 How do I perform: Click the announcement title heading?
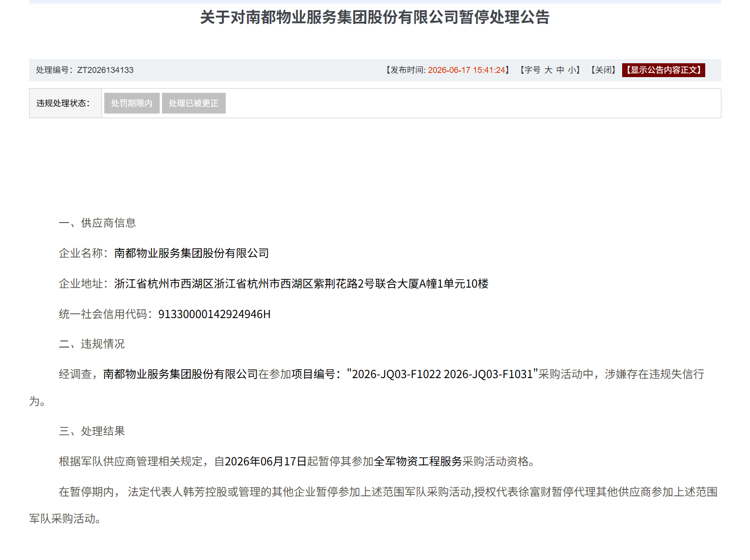pyautogui.click(x=375, y=18)
